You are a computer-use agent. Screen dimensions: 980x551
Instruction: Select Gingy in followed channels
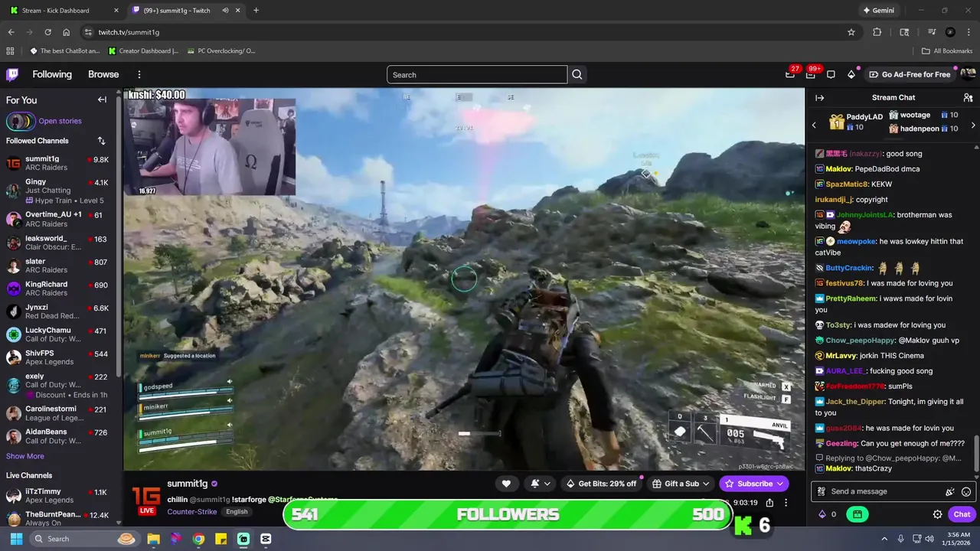(x=58, y=191)
